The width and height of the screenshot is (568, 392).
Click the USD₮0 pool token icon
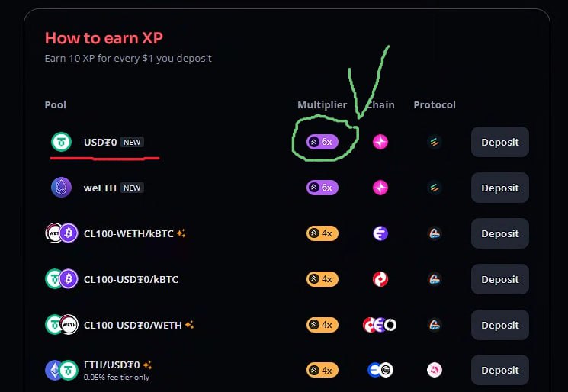(x=61, y=142)
